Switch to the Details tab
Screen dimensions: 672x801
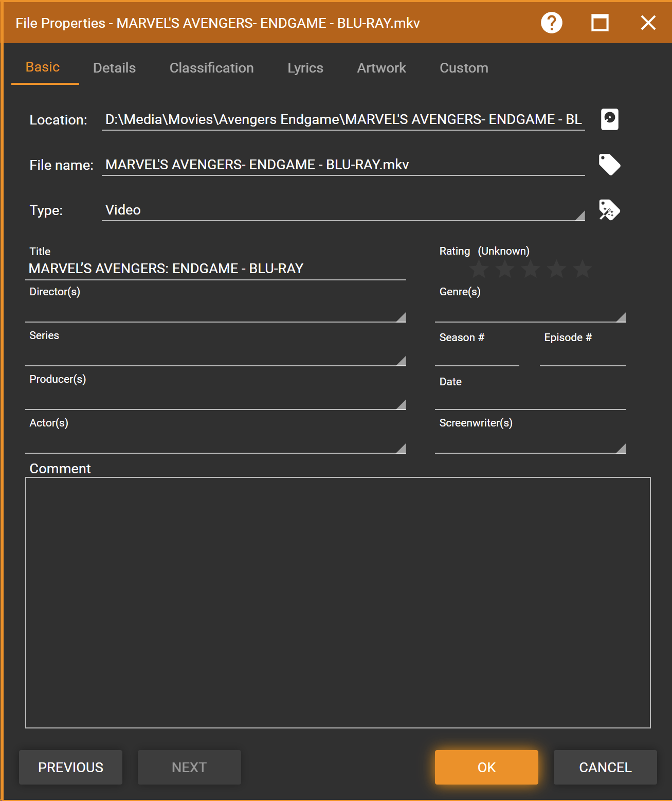pyautogui.click(x=114, y=68)
